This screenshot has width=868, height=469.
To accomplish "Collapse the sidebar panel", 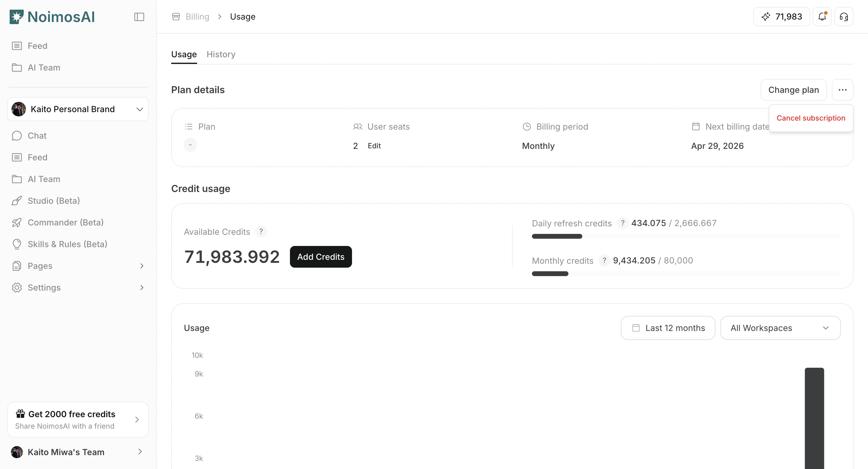I will pyautogui.click(x=139, y=17).
